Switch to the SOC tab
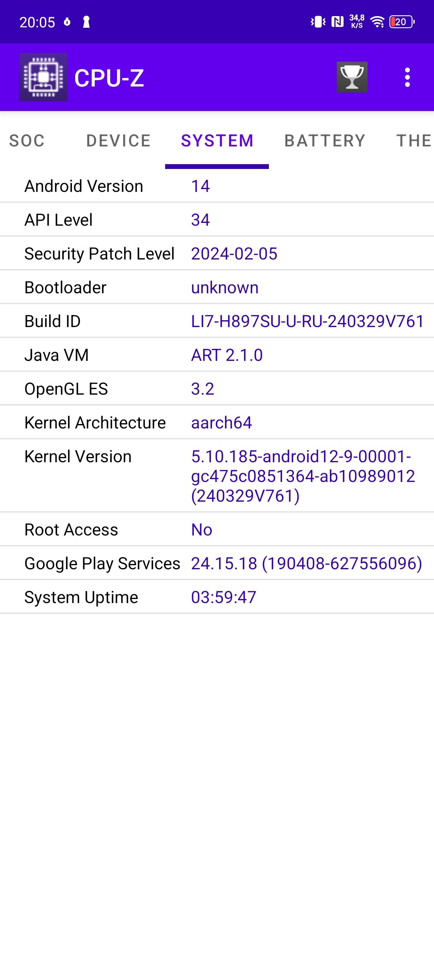434x980 pixels. (x=27, y=141)
